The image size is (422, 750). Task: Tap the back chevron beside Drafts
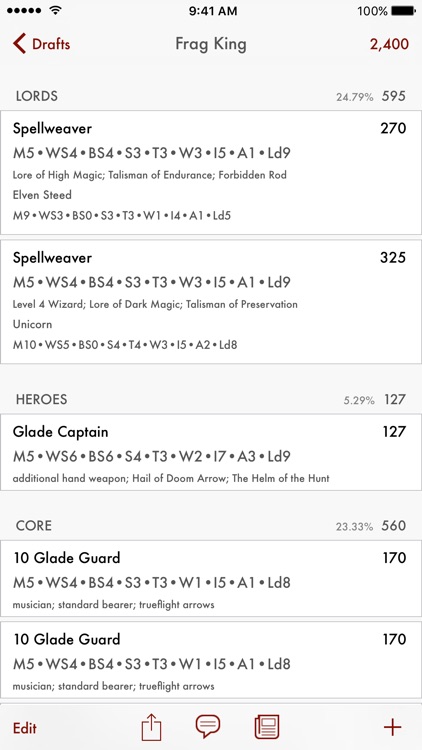click(x=19, y=44)
